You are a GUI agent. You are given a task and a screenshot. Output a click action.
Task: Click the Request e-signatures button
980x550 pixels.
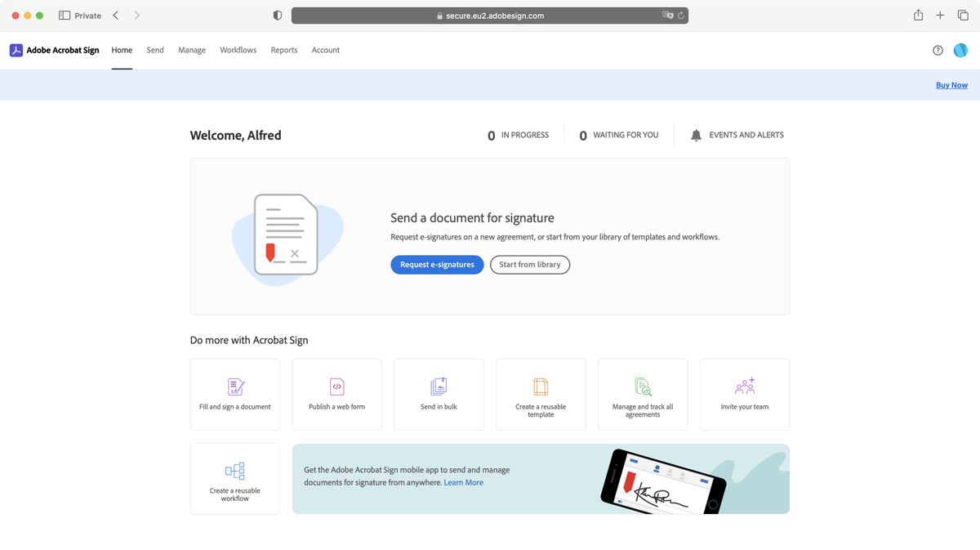pyautogui.click(x=437, y=265)
